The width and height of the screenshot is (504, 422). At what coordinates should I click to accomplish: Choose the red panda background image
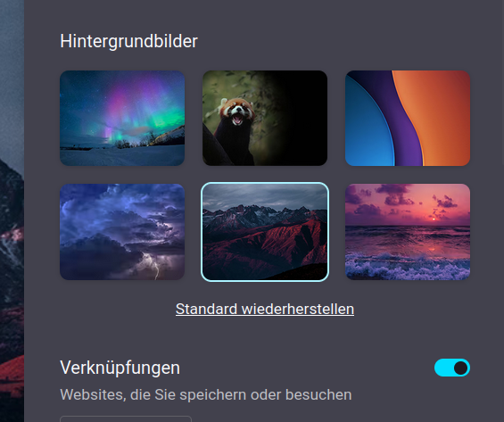coord(265,118)
